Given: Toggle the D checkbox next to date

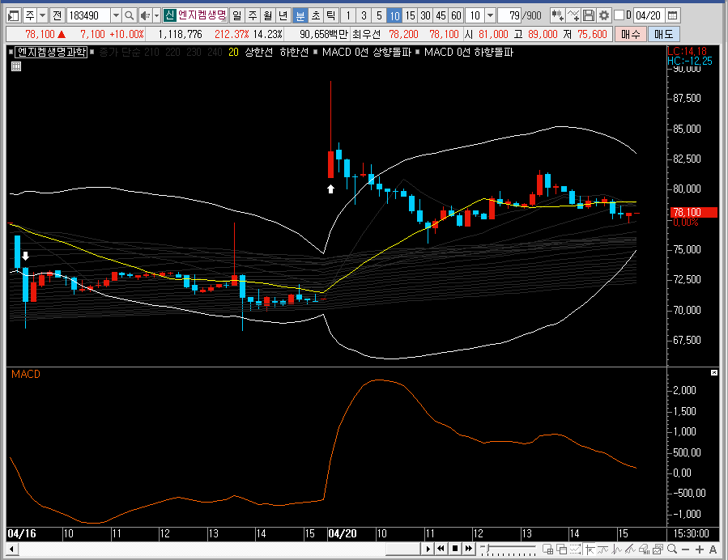Looking at the screenshot, I should [x=619, y=15].
